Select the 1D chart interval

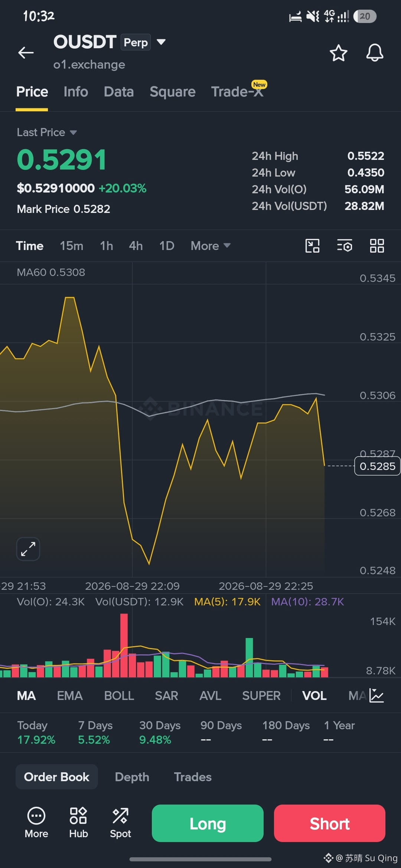click(167, 246)
